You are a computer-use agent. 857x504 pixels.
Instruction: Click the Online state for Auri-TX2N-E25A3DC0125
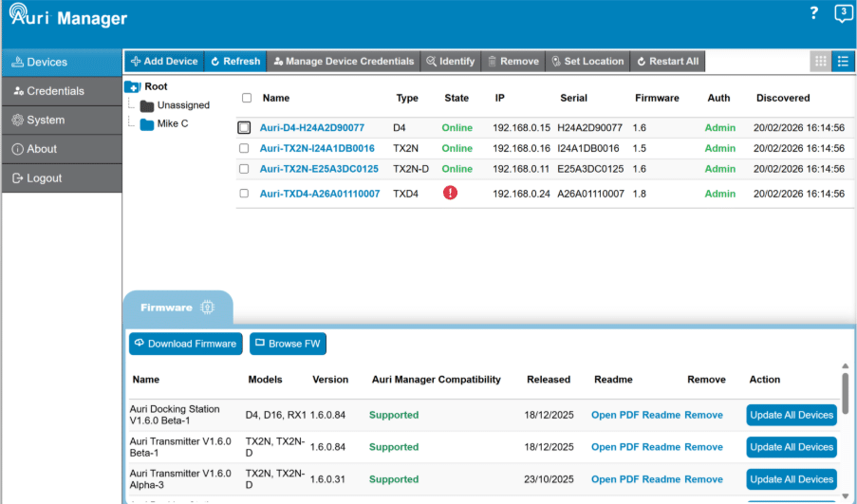coord(456,170)
